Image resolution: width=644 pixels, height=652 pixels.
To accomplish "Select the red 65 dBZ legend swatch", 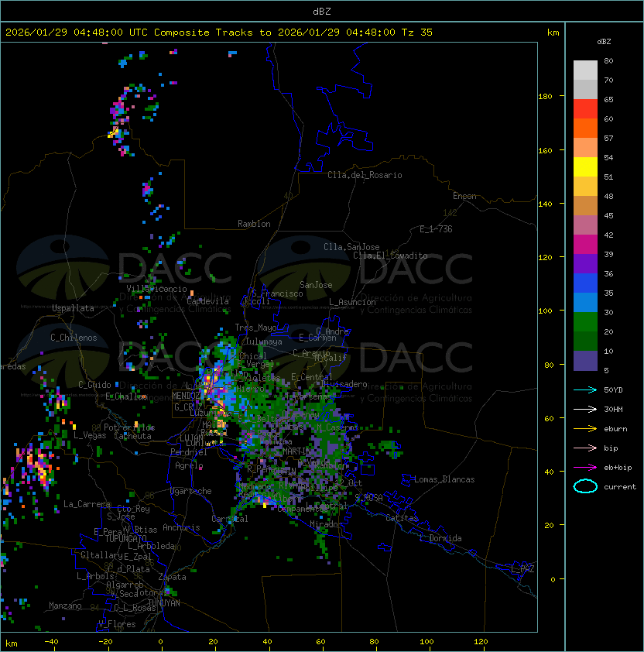I will tap(585, 109).
